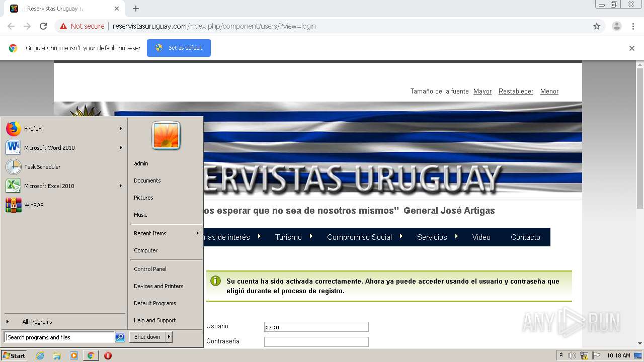
Task: Launch Microsoft Word 2010 icon
Action: [13, 148]
